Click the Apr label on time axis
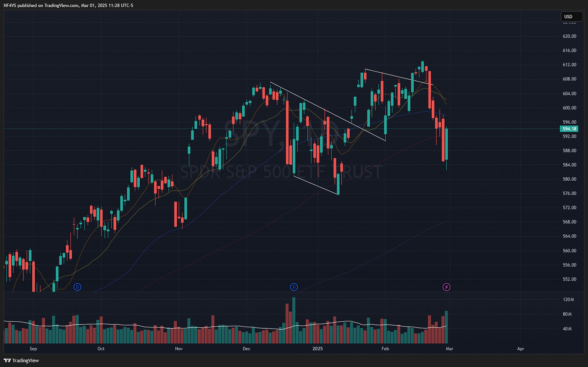The image size is (588, 367). [521, 349]
